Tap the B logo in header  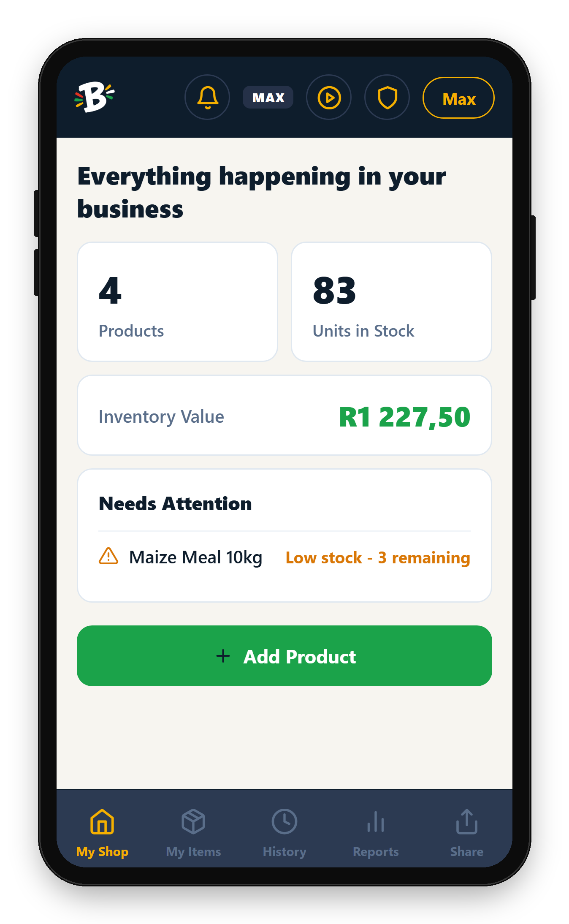pyautogui.click(x=95, y=97)
